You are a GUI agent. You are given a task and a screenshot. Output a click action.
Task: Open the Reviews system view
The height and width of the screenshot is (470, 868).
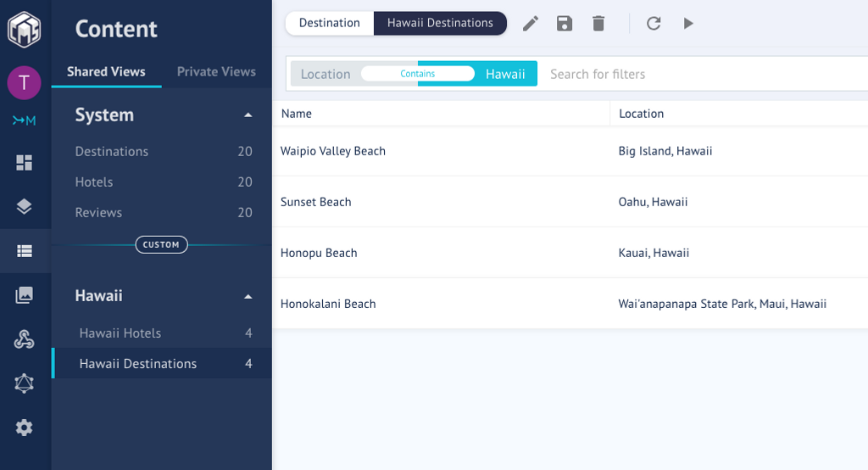click(162, 212)
